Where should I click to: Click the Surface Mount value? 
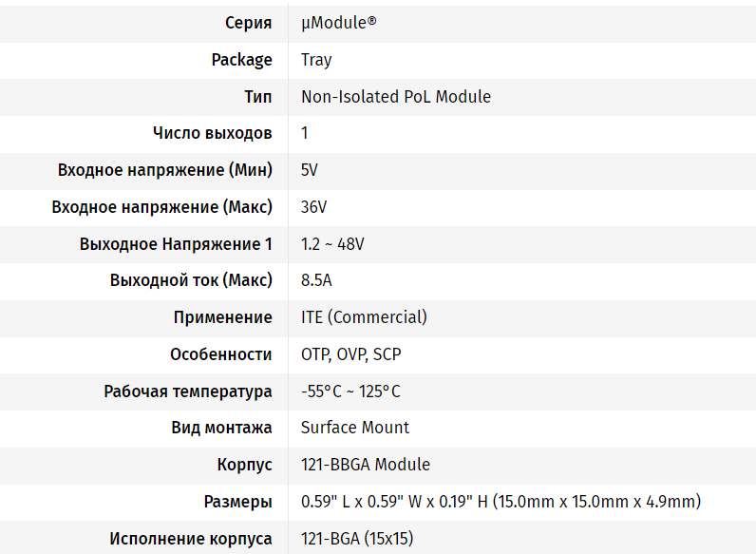point(355,428)
